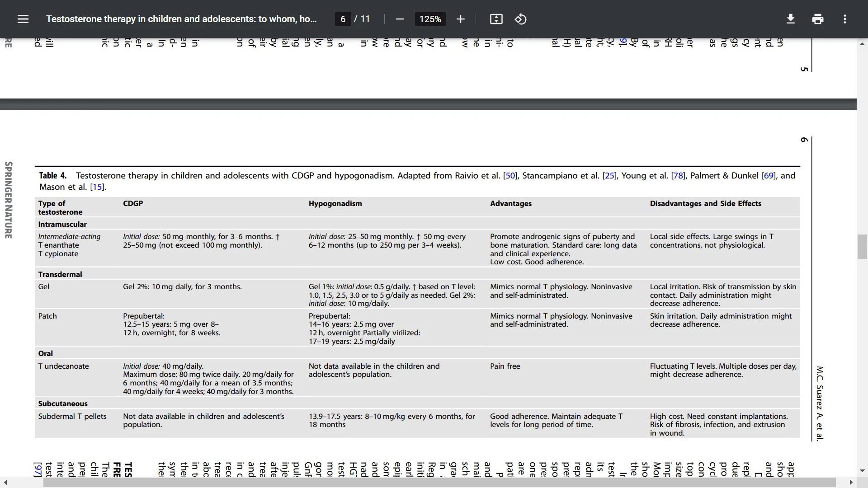Edit the 125% zoom level field
Screen dimensions: 868x488
coord(430,19)
